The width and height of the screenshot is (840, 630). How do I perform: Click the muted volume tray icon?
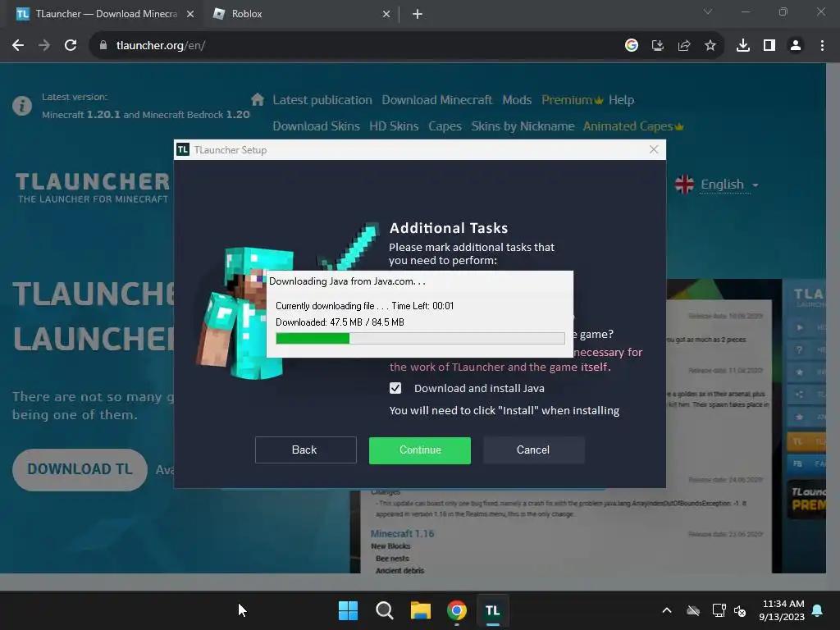[740, 610]
